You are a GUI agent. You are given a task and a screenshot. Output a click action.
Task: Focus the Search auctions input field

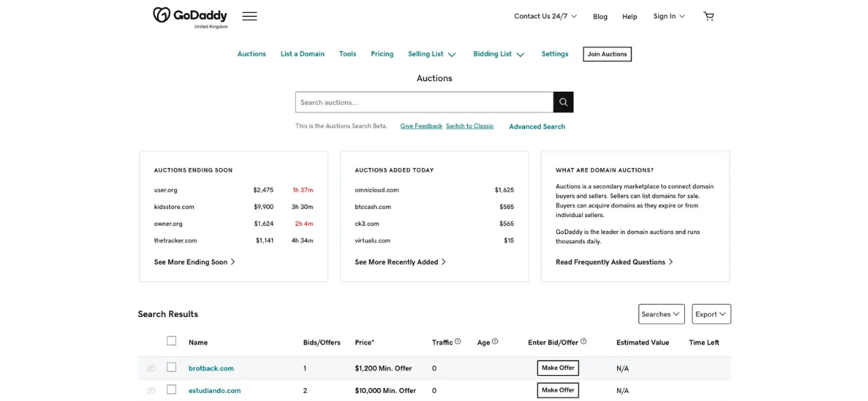pos(424,102)
